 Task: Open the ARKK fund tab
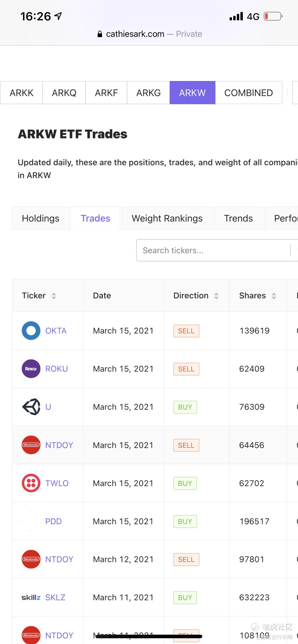point(22,93)
